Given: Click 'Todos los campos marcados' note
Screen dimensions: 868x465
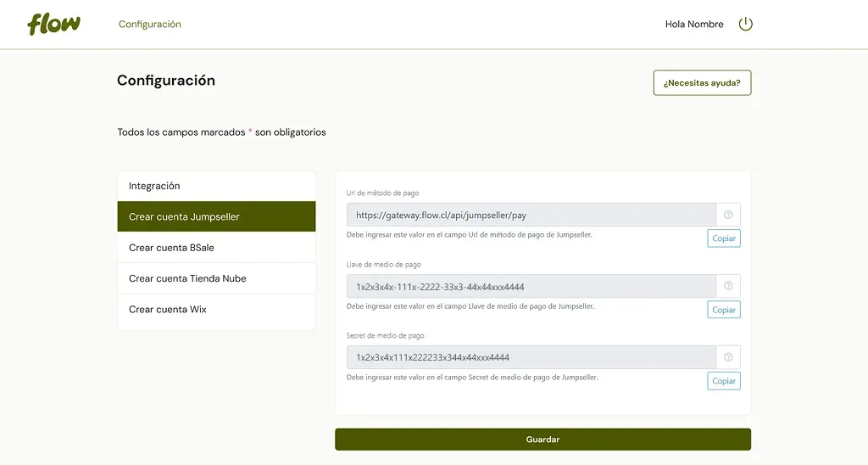Looking at the screenshot, I should [221, 132].
